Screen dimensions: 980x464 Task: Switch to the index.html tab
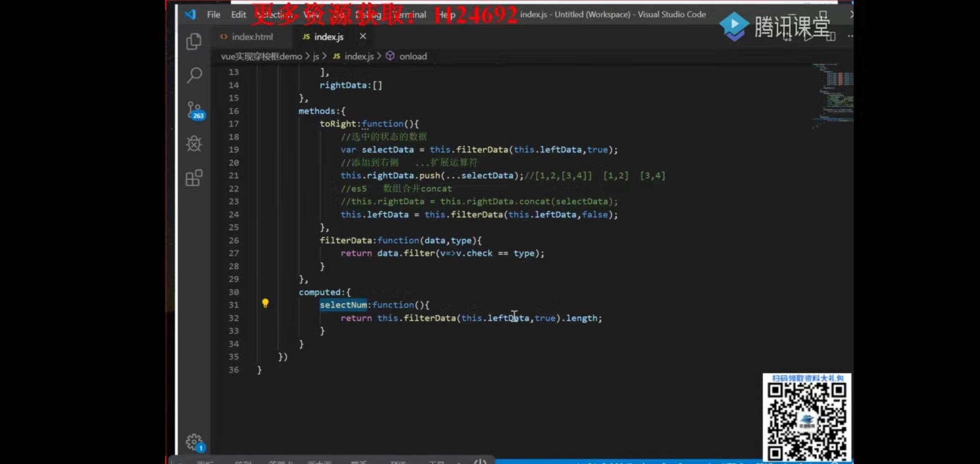[x=252, y=37]
